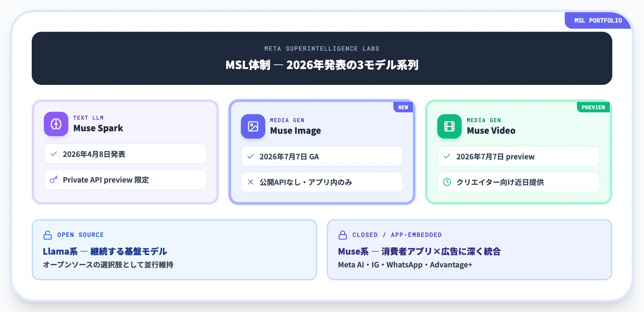The height and width of the screenshot is (312, 644).
Task: Click the X icon beside 公開APIなし
Action: tap(251, 182)
